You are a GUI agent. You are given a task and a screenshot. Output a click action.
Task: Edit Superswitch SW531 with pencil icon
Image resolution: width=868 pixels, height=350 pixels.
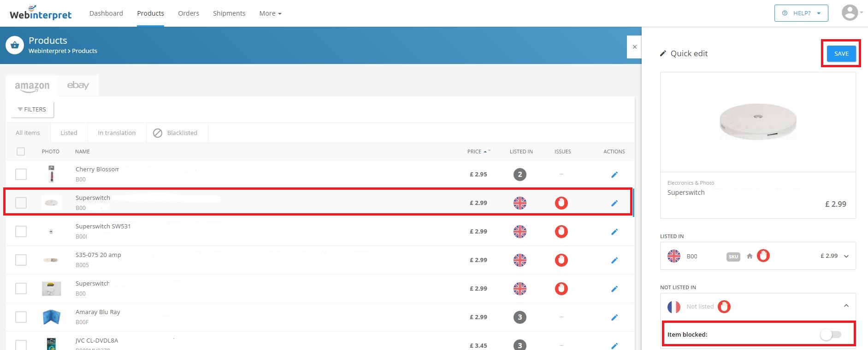click(x=614, y=232)
